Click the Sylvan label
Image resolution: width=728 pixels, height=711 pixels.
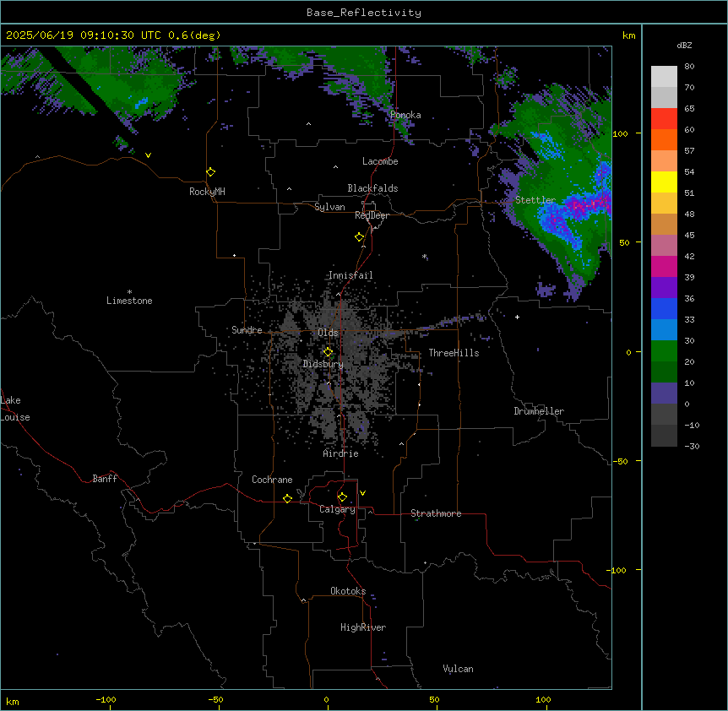tap(329, 207)
